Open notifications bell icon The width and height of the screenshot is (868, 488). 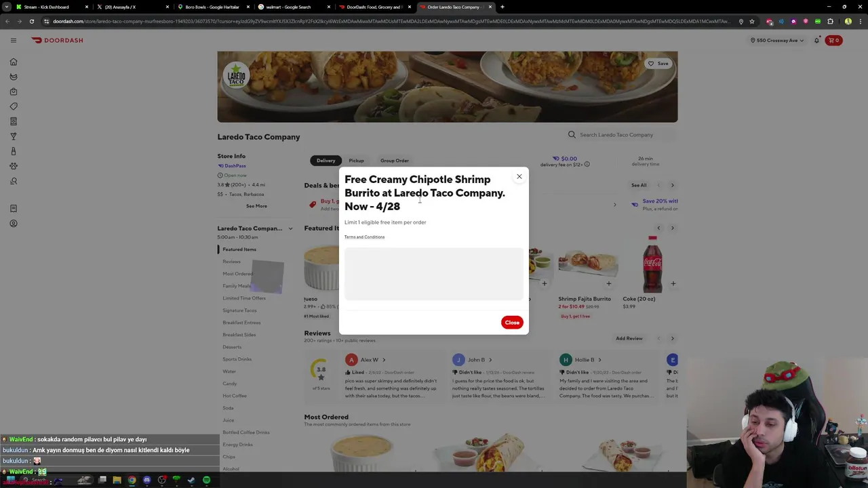[x=816, y=41]
